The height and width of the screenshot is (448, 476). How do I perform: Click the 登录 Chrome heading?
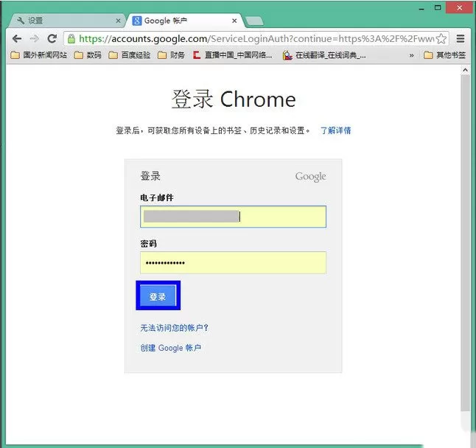pos(234,99)
